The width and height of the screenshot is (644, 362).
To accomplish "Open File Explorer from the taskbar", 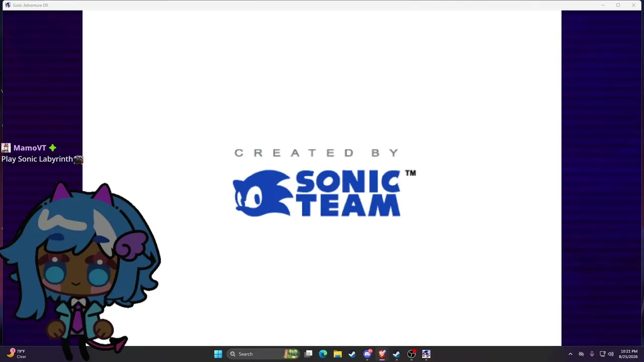I will pos(338,354).
